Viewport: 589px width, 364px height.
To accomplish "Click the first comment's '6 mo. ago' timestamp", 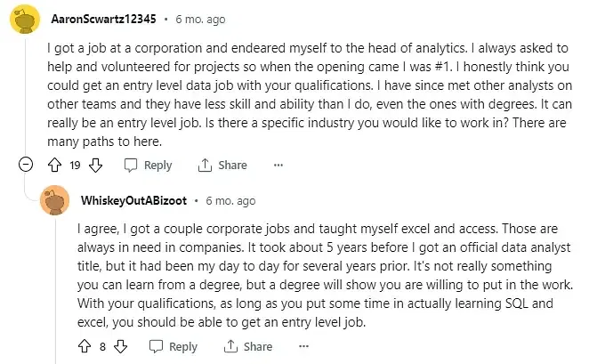I will 199,19.
